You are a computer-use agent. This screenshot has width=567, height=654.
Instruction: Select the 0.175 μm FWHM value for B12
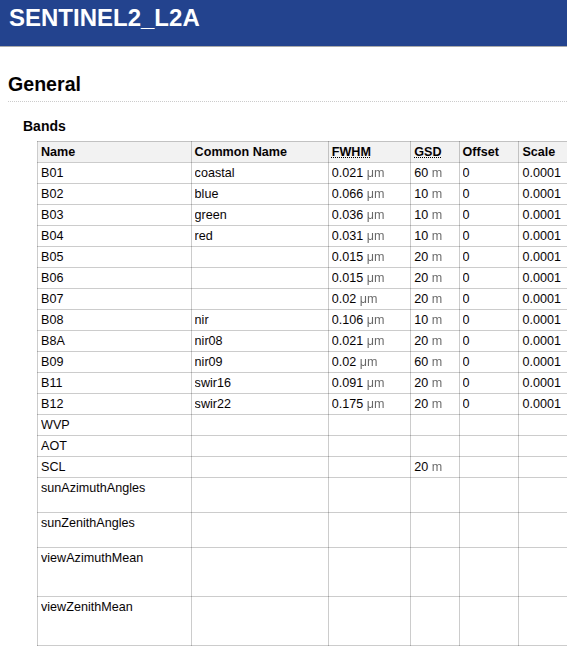click(x=358, y=404)
